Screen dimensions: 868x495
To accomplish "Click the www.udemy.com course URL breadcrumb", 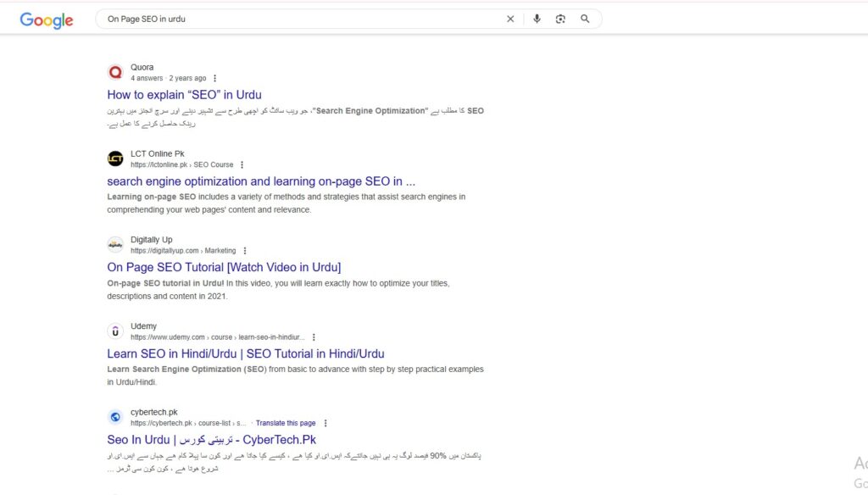I will coord(218,337).
